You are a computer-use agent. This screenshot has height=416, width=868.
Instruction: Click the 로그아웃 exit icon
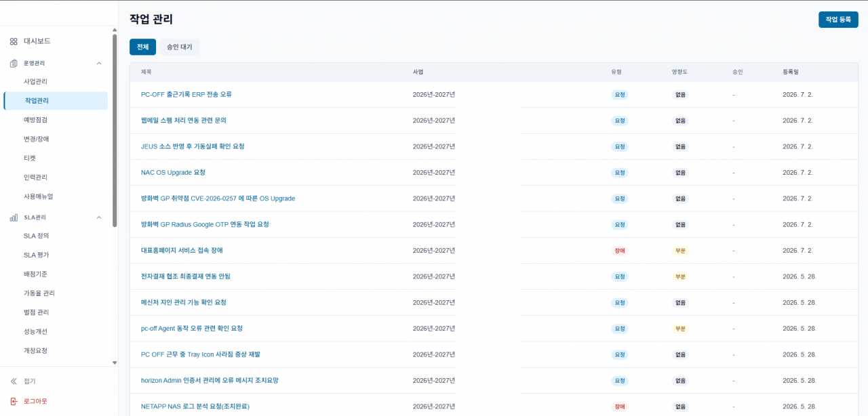click(x=14, y=401)
